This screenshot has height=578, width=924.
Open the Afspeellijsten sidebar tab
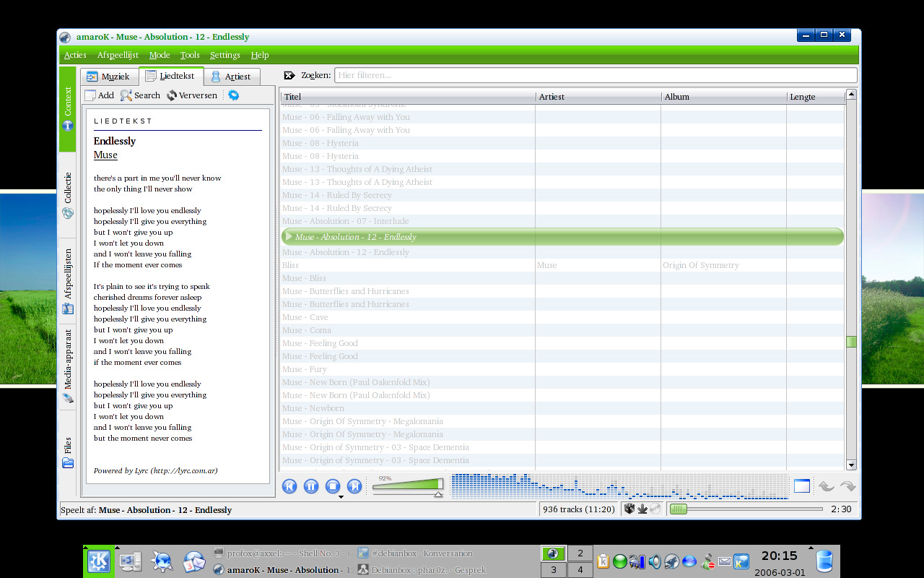67,281
